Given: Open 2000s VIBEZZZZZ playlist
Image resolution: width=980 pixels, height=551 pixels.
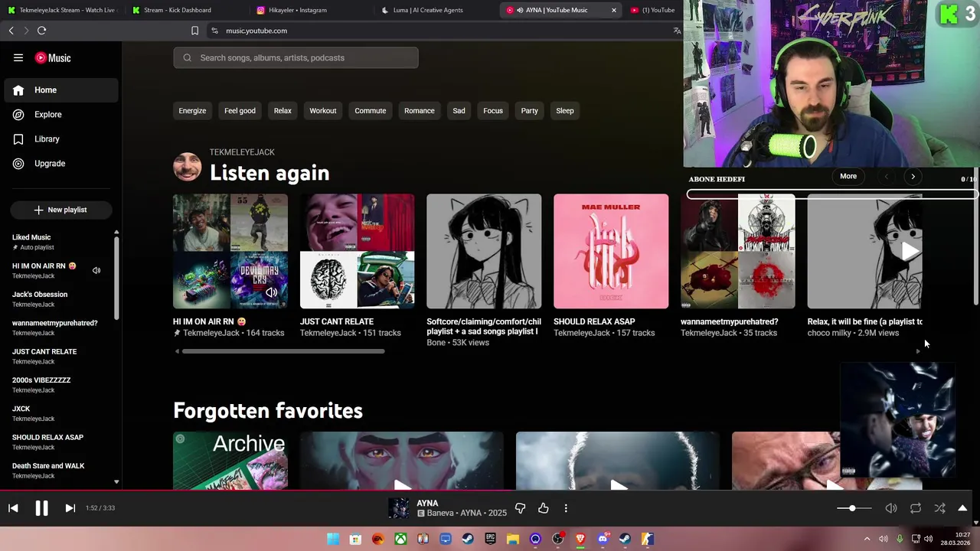Looking at the screenshot, I should pyautogui.click(x=56, y=385).
